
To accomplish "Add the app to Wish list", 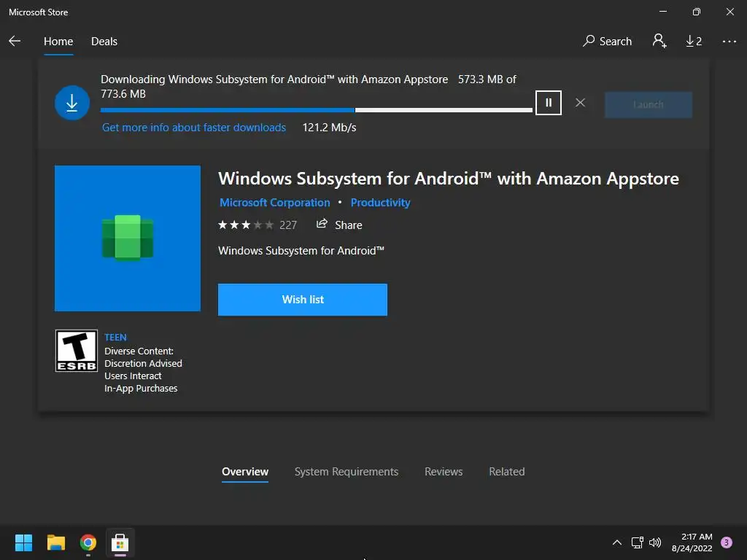I will tap(303, 300).
